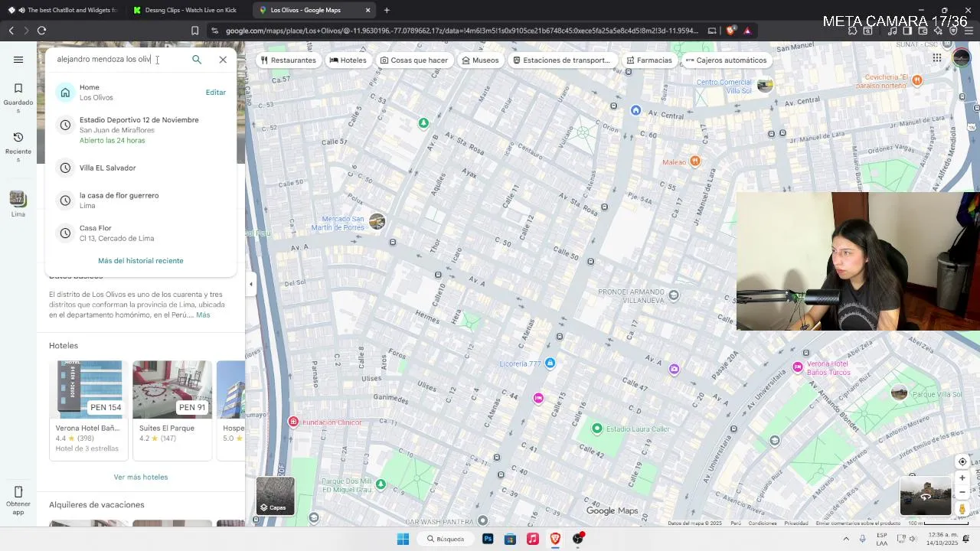Select Estadio Deportivo 12 de Noviembre suggestion
Viewport: 980px width, 551px height.
(x=141, y=130)
